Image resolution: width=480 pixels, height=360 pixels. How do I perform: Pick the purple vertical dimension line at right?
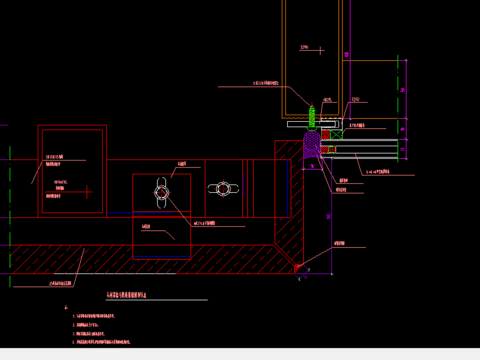pyautogui.click(x=406, y=110)
